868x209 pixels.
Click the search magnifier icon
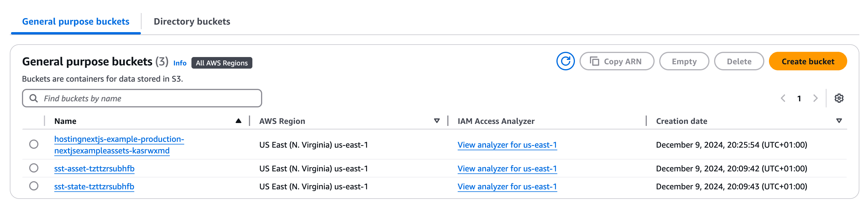pos(33,98)
